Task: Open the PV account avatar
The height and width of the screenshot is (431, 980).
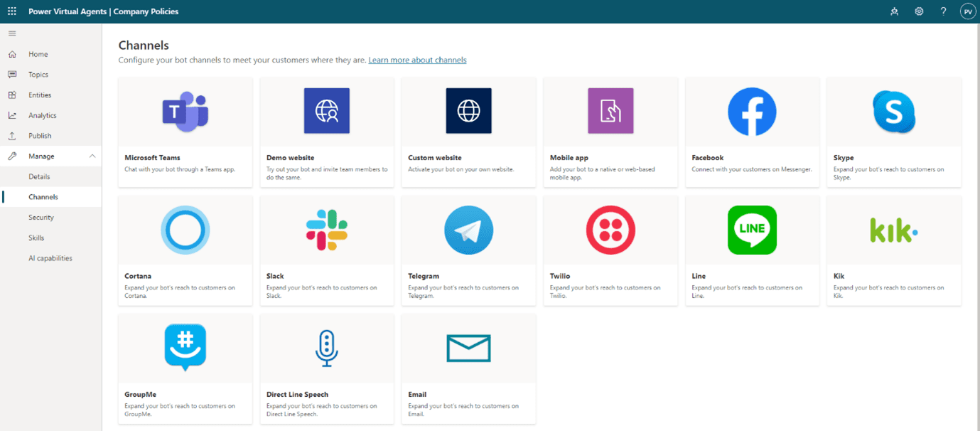Action: [967, 11]
